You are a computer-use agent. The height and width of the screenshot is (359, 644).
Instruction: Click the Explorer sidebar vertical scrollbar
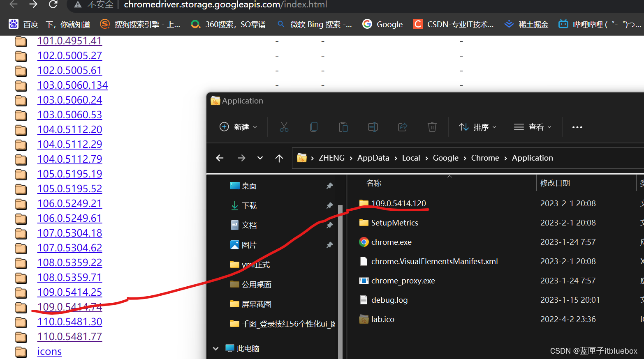pyautogui.click(x=340, y=282)
